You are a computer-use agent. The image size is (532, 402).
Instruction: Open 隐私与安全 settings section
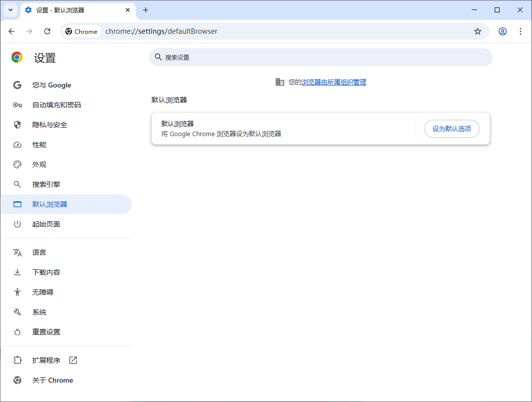pyautogui.click(x=66, y=125)
